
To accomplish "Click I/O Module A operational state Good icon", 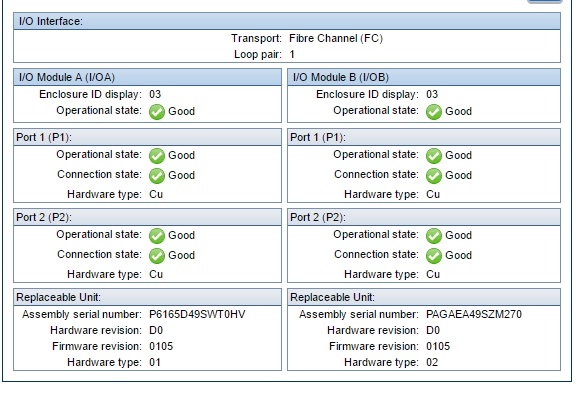I will pyautogui.click(x=157, y=112).
